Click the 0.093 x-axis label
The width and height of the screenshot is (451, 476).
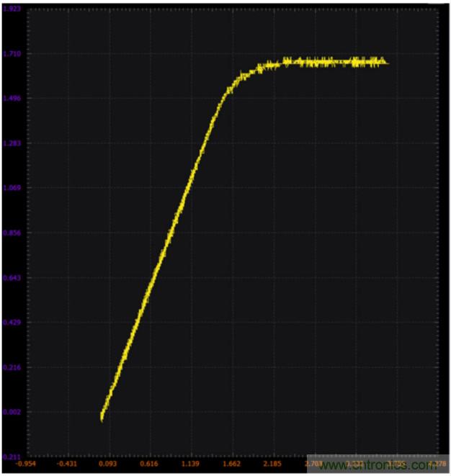pyautogui.click(x=108, y=464)
